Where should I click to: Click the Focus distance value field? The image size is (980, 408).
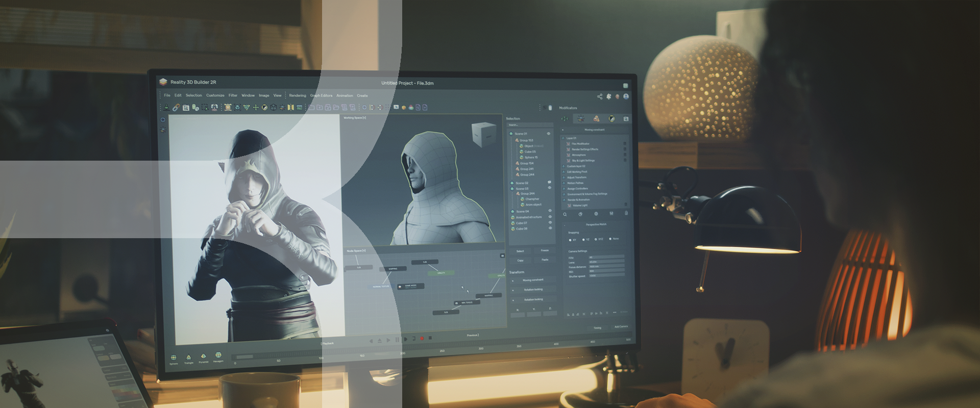coord(607,266)
